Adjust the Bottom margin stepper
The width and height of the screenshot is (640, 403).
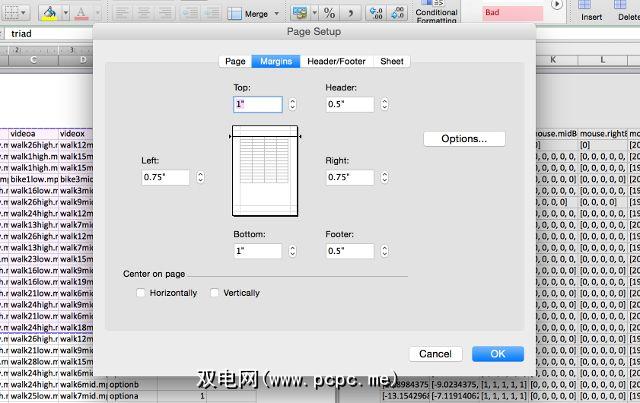[292, 251]
